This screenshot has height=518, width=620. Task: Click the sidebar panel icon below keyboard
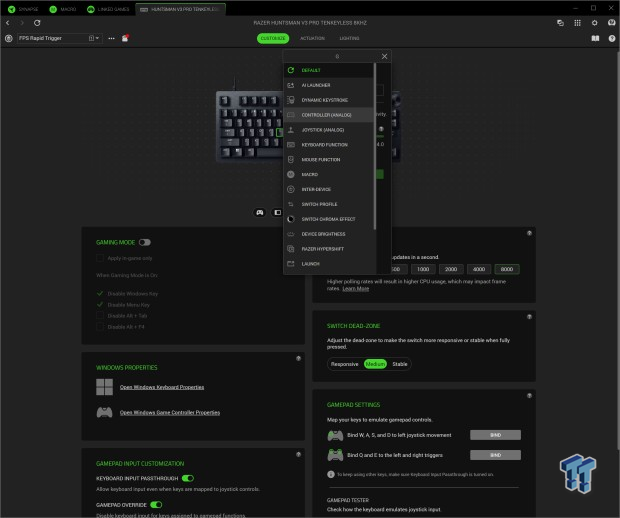point(278,213)
